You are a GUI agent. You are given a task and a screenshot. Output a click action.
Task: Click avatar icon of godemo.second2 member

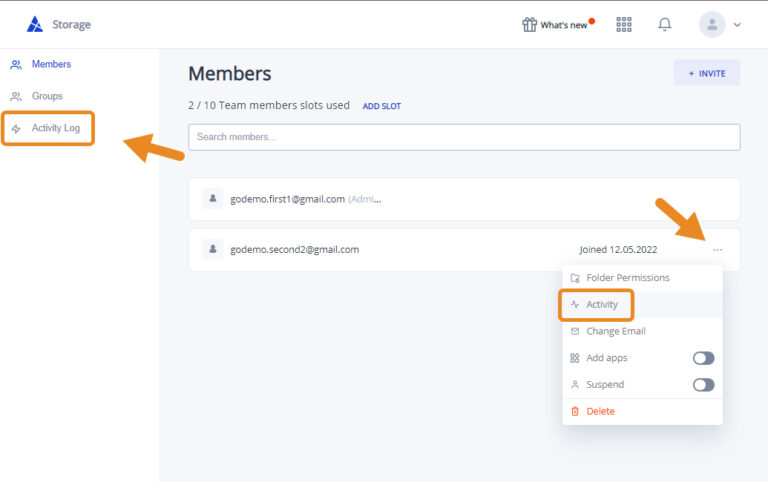pyautogui.click(x=213, y=249)
